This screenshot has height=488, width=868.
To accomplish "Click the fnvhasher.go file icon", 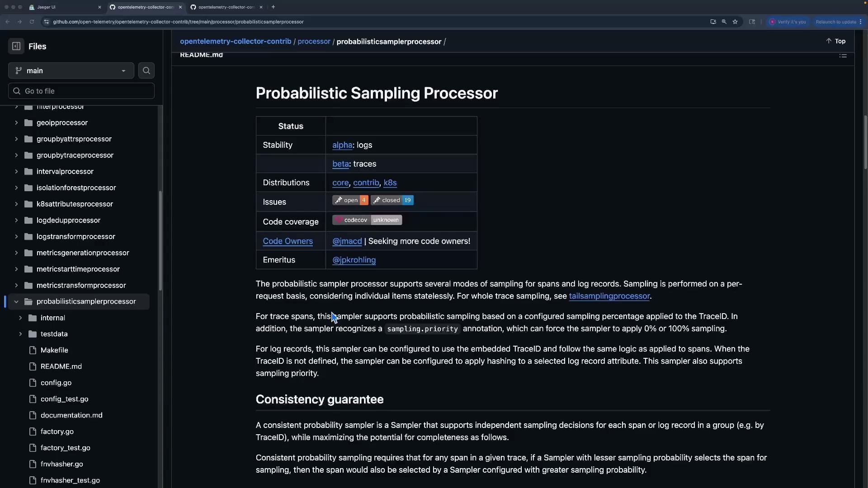I will 33,464.
